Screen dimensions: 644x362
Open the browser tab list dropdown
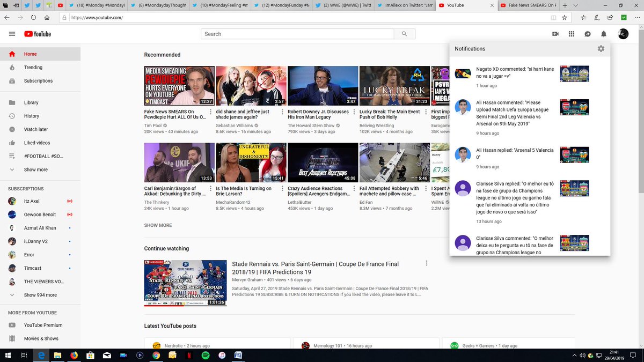tap(576, 5)
